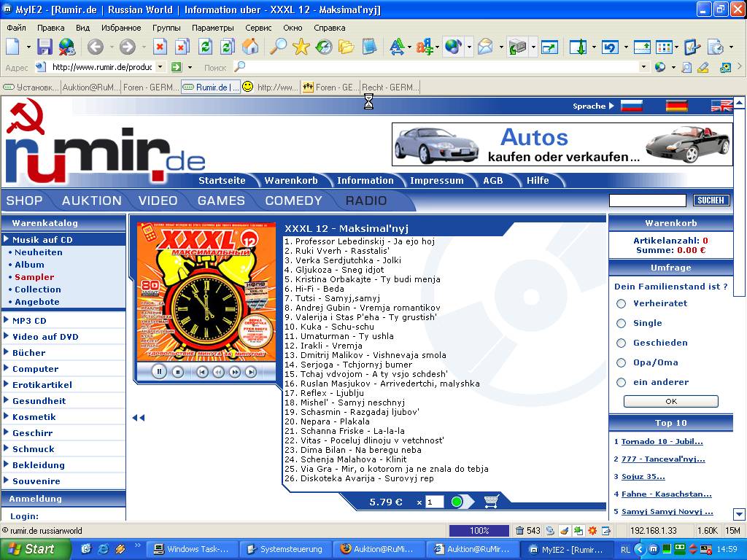Screen dimensions: 747x560
Task: Open favorites via the star icon
Action: pyautogui.click(x=301, y=47)
